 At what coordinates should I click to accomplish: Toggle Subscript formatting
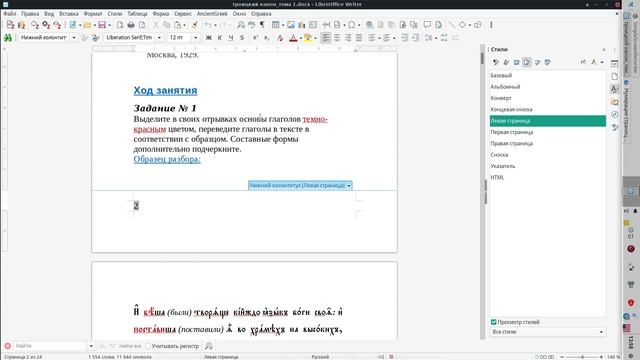point(267,38)
